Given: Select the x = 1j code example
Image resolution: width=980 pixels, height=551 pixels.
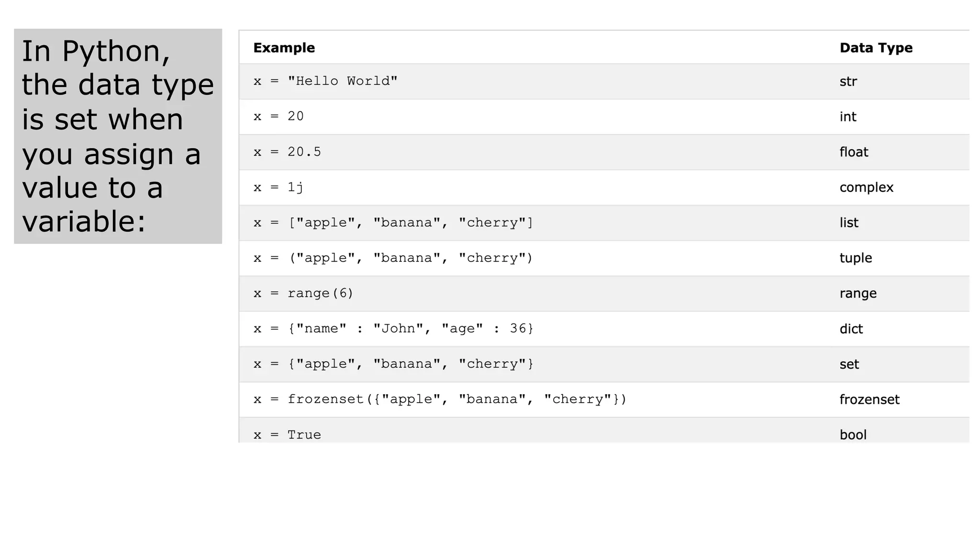Looking at the screenshot, I should 278,187.
